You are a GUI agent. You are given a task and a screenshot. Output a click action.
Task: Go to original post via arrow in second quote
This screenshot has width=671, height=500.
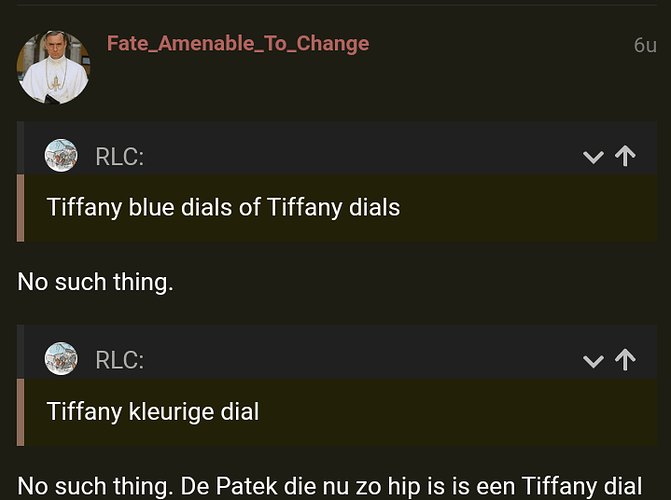[x=625, y=360]
